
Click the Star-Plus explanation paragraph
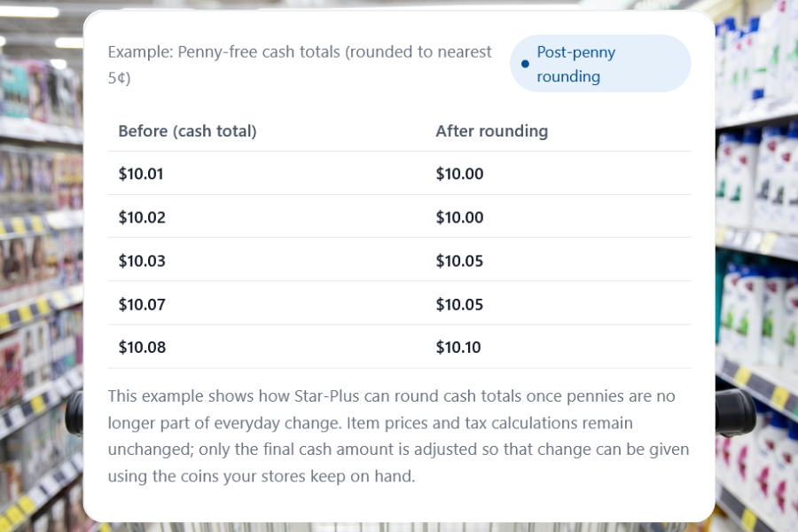tap(399, 436)
